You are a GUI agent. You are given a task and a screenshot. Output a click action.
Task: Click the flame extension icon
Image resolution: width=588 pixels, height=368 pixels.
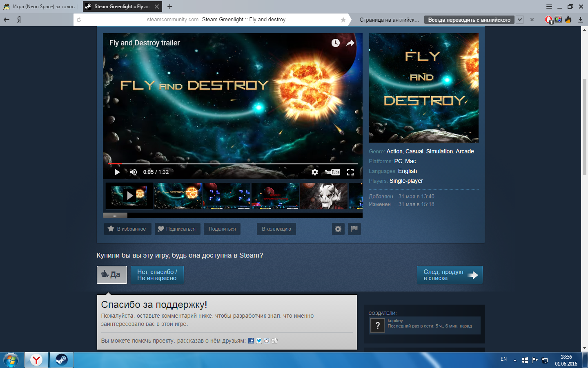point(568,20)
